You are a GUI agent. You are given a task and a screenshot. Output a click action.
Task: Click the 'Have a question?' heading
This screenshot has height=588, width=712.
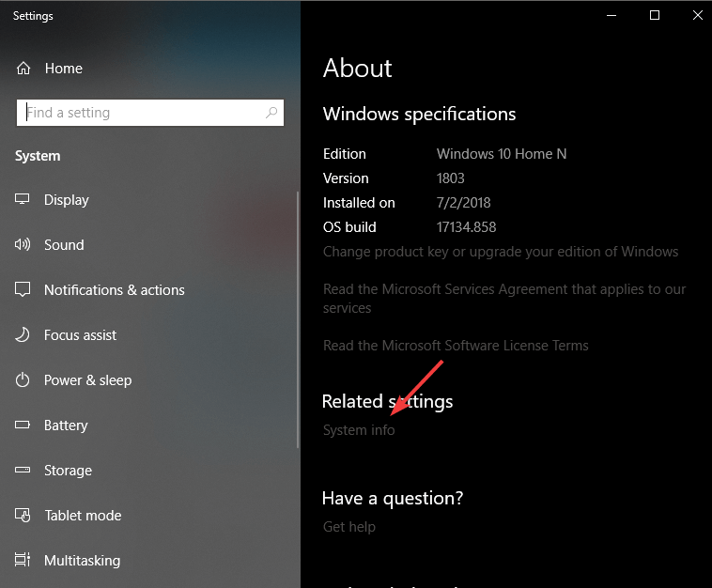393,498
